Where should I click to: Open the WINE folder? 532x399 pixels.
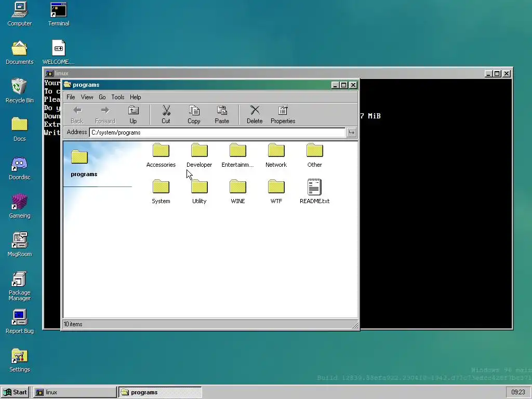pyautogui.click(x=237, y=192)
